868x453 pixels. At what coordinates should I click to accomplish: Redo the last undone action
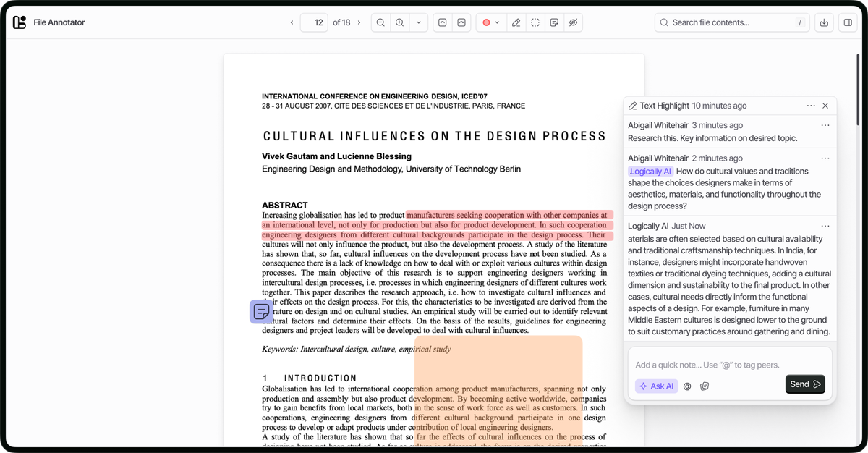[462, 22]
